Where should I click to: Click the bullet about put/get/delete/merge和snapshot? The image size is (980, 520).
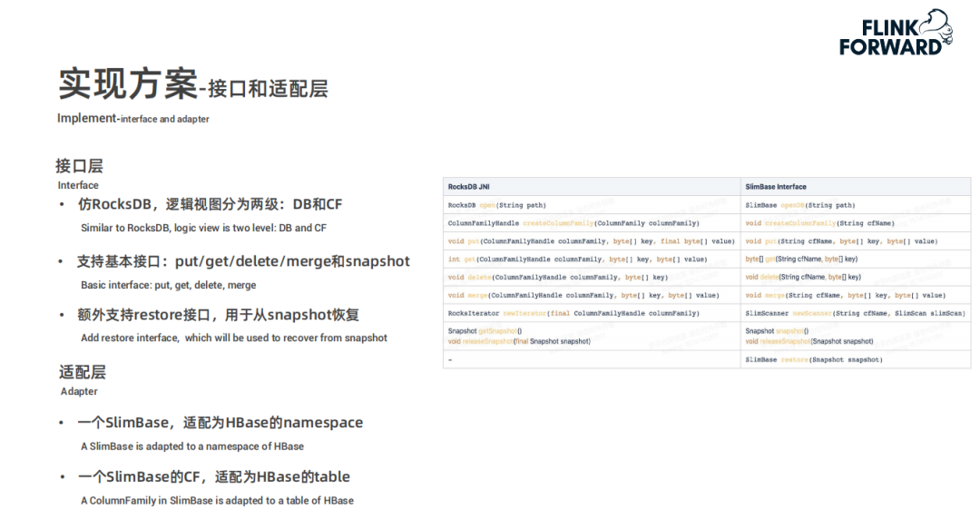click(243, 261)
